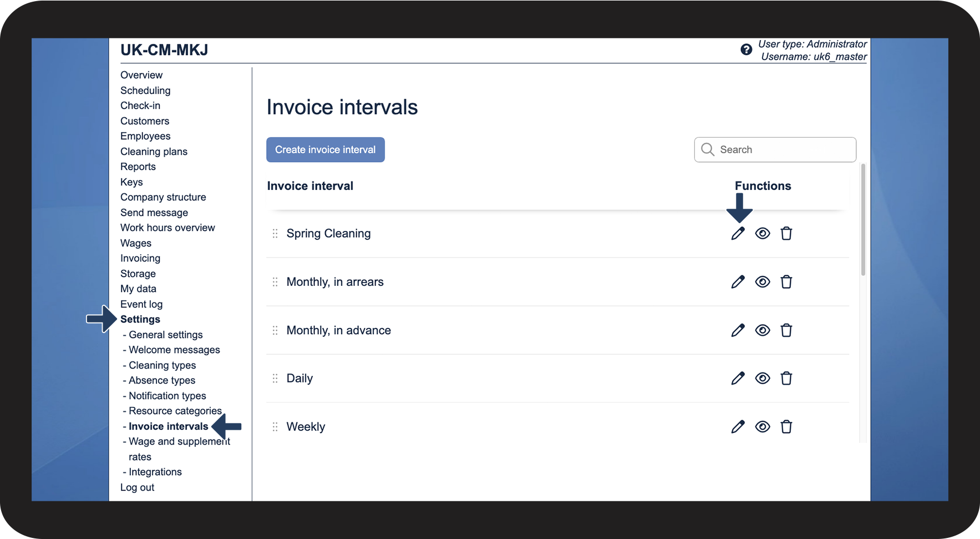Toggle visibility eye for Spring Cleaning
This screenshot has height=539, width=980.
click(763, 234)
